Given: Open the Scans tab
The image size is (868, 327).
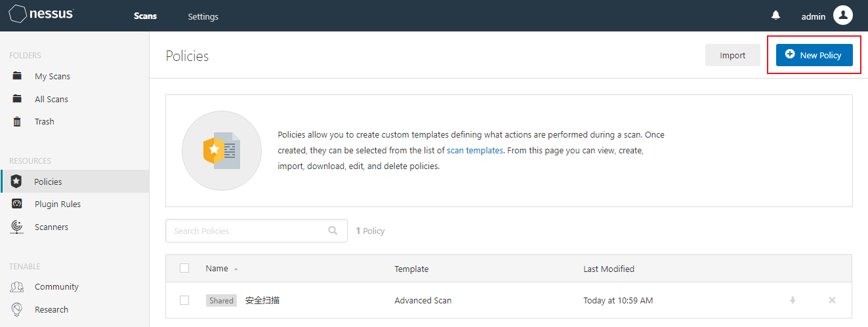Looking at the screenshot, I should click(x=145, y=16).
